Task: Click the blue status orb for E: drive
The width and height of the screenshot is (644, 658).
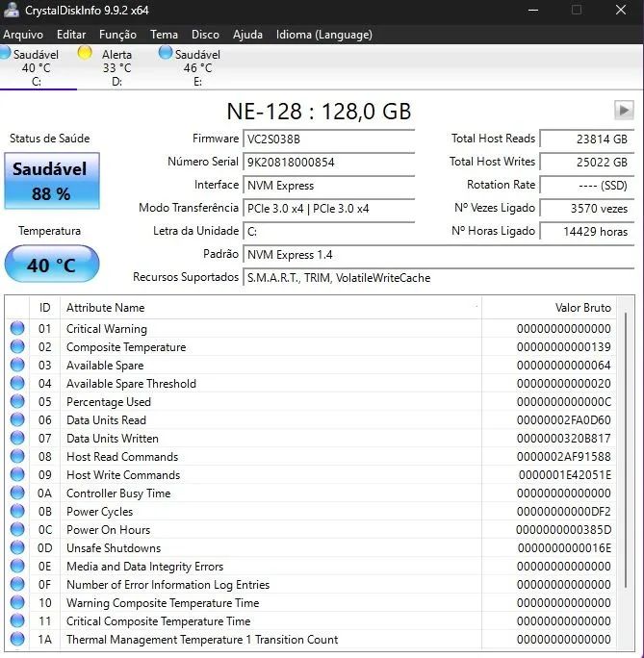Action: click(x=166, y=53)
